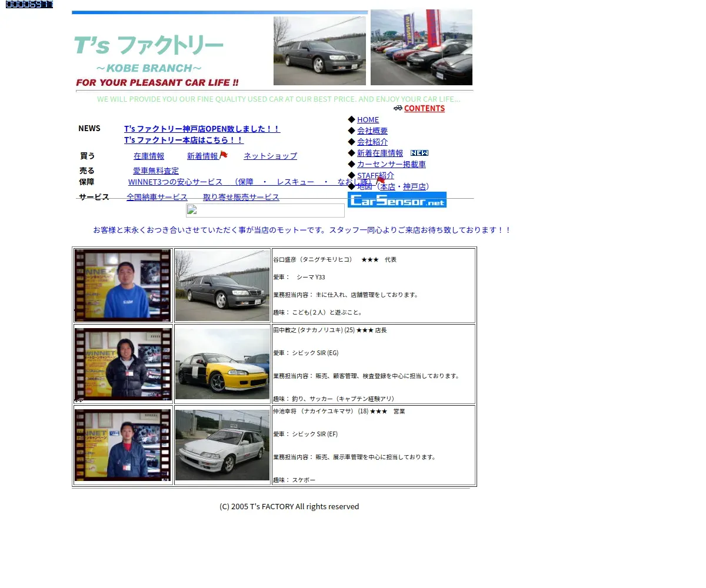
Task: Open 会社概要 in the contents menu
Action: point(372,131)
